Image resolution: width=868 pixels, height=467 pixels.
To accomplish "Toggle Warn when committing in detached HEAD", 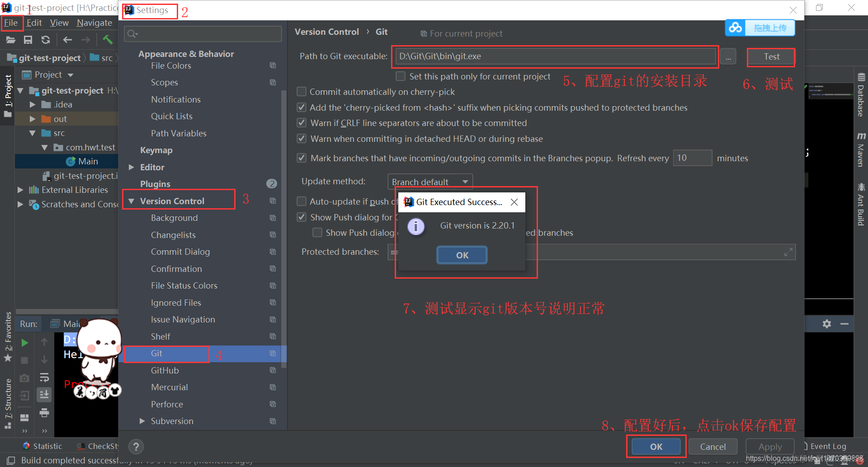I will point(302,139).
